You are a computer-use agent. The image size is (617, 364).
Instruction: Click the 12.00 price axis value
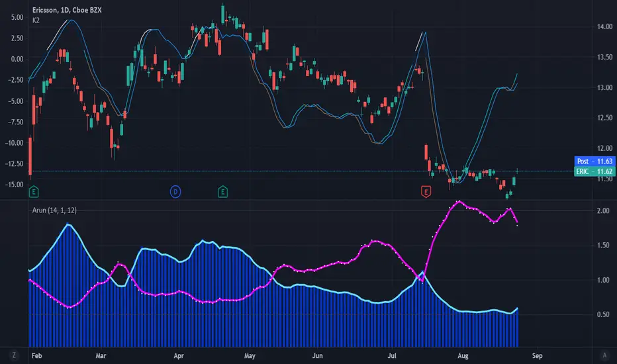605,148
